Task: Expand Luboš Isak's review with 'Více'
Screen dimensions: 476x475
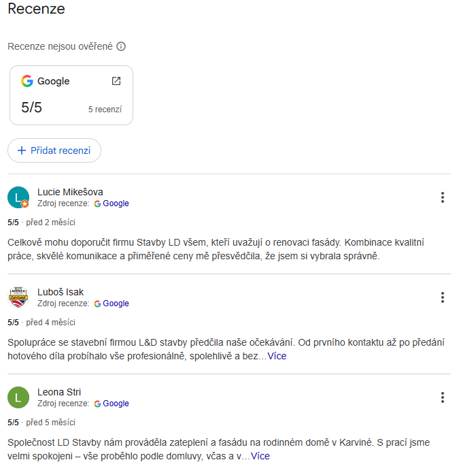Action: [x=277, y=356]
